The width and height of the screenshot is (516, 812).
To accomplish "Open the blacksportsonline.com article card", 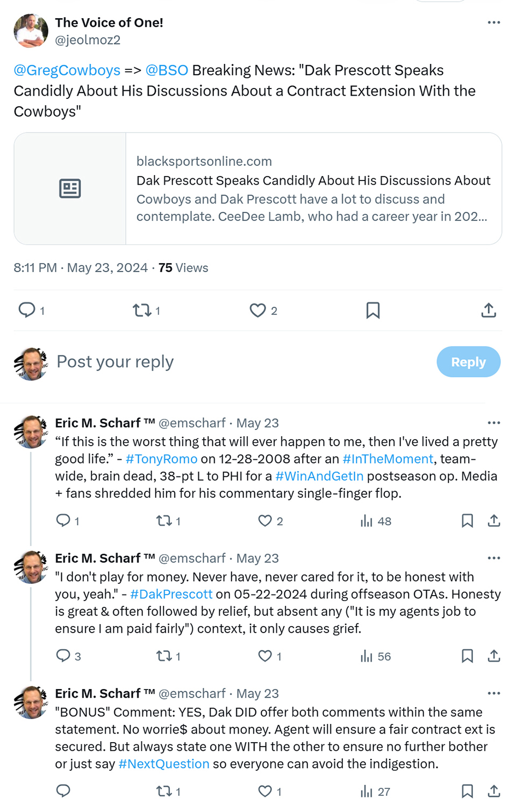I will (258, 189).
